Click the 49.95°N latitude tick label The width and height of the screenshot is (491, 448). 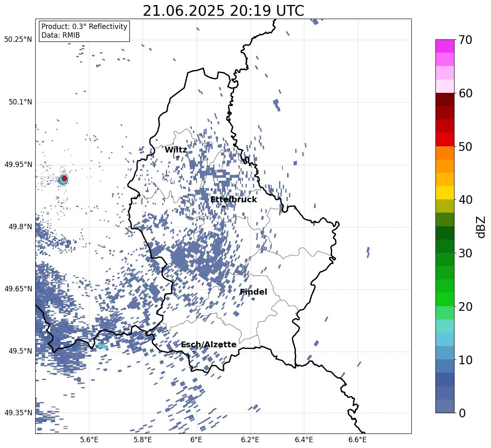tap(18, 165)
